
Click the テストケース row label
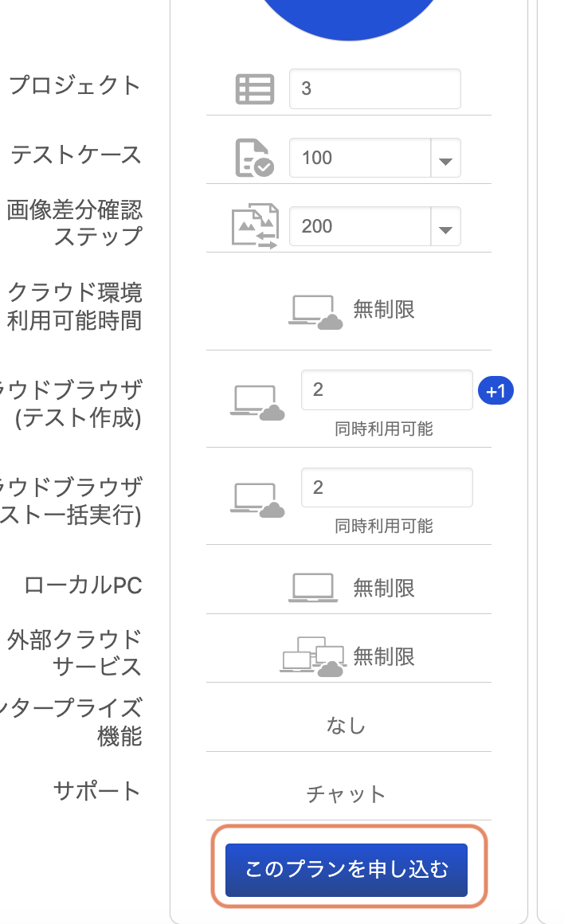coord(76,155)
